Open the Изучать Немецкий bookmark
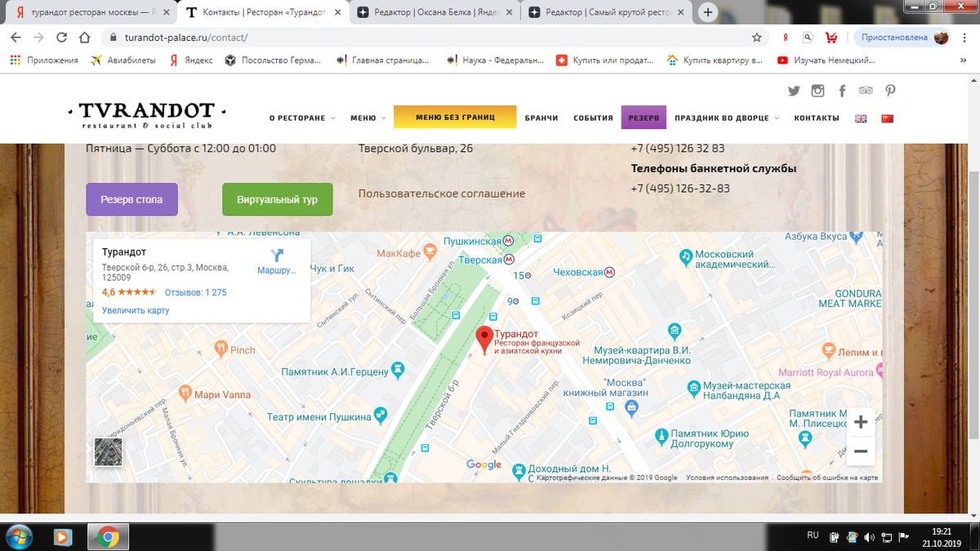 tap(826, 60)
